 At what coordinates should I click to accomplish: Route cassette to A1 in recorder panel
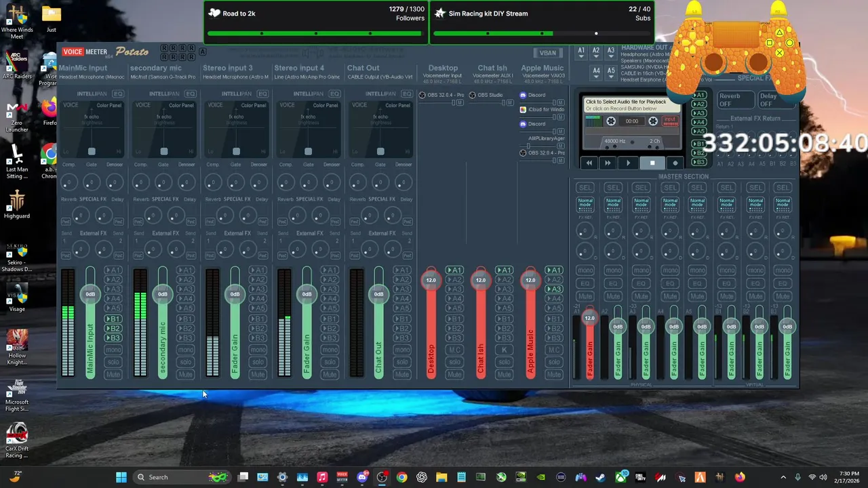(699, 96)
